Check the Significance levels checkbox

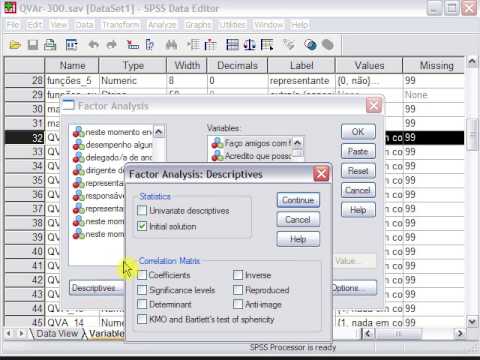click(x=142, y=290)
